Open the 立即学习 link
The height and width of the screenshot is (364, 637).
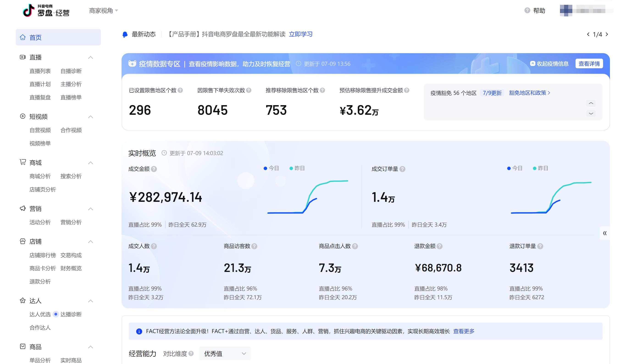300,34
